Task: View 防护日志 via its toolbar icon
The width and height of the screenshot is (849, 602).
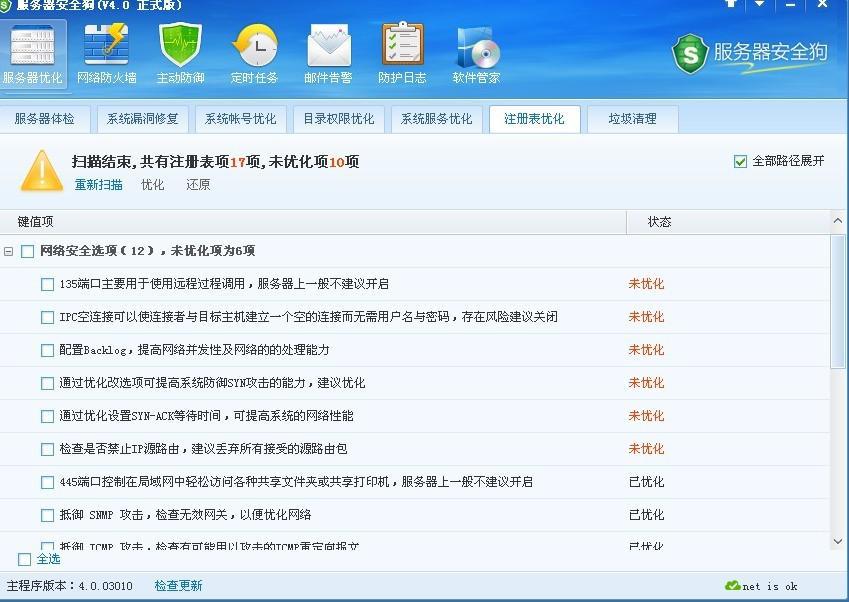Action: [x=401, y=52]
